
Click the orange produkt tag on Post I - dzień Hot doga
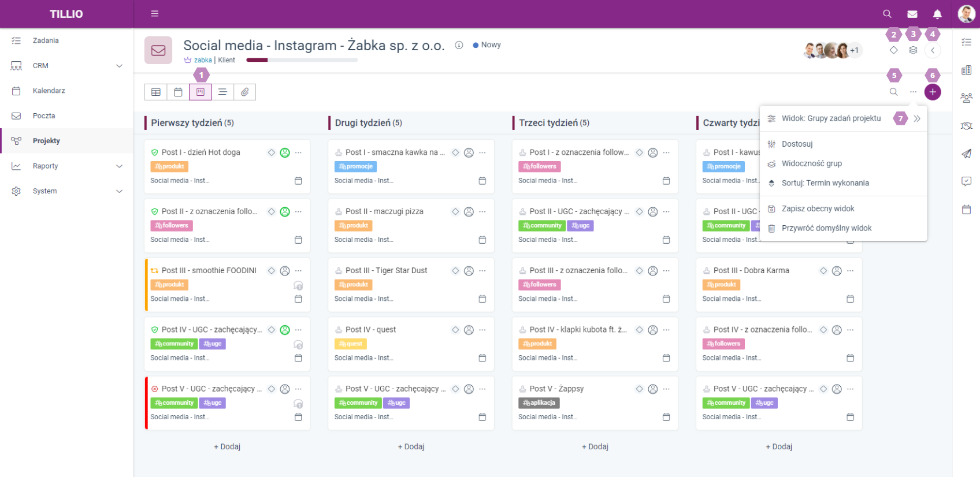tap(169, 166)
